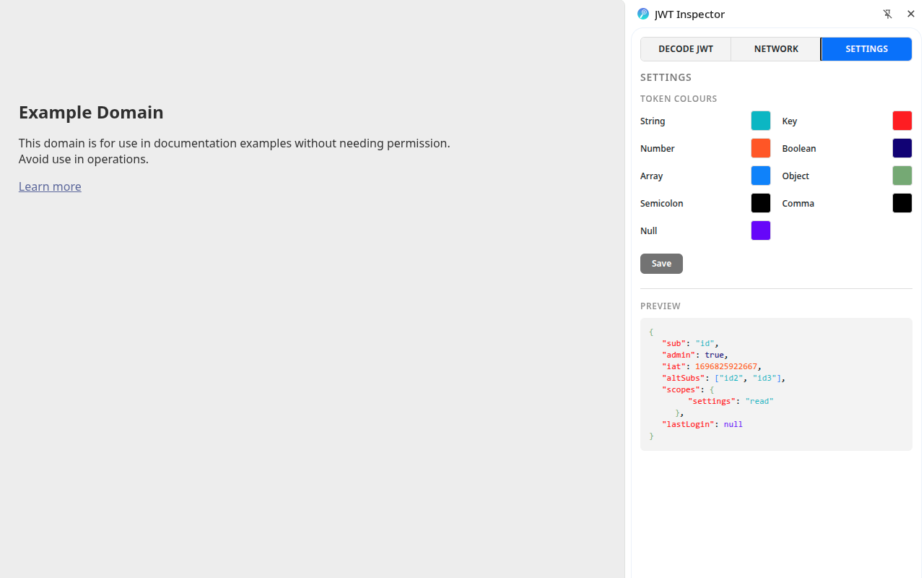Click the Boolean colour label
This screenshot has width=924, height=578.
coord(799,149)
